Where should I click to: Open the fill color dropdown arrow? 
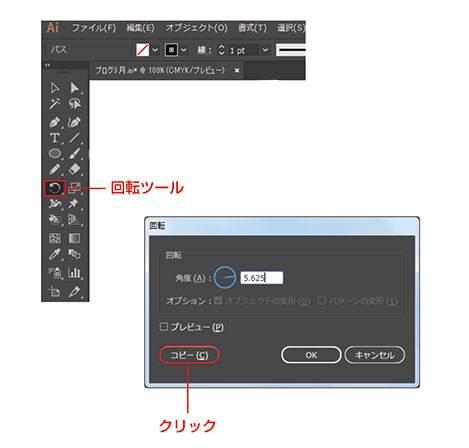click(155, 50)
